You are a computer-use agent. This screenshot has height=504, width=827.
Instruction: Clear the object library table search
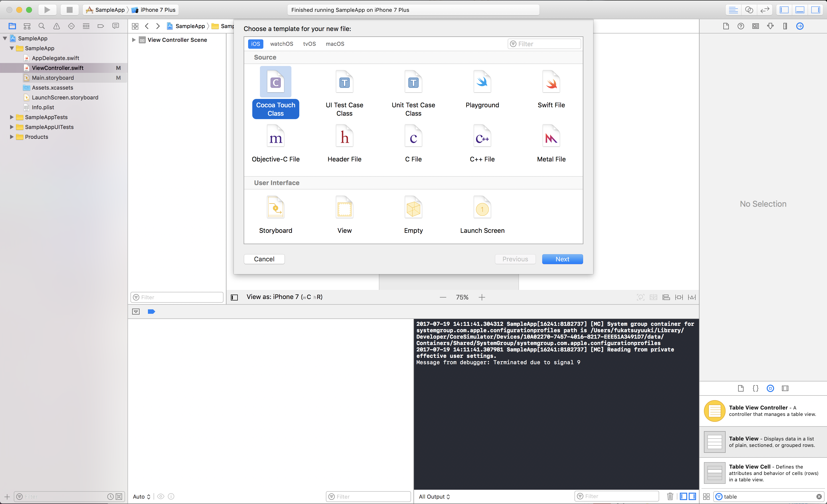(x=819, y=497)
